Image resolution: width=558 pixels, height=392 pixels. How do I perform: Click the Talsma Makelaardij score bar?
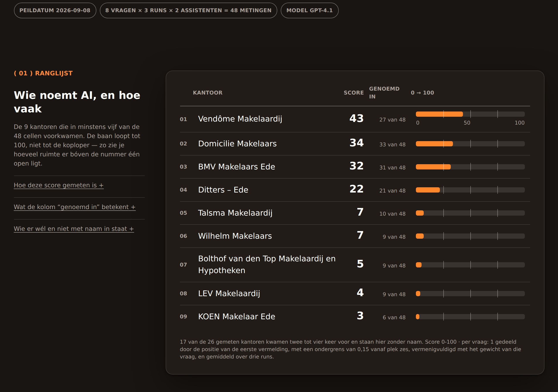(470, 213)
